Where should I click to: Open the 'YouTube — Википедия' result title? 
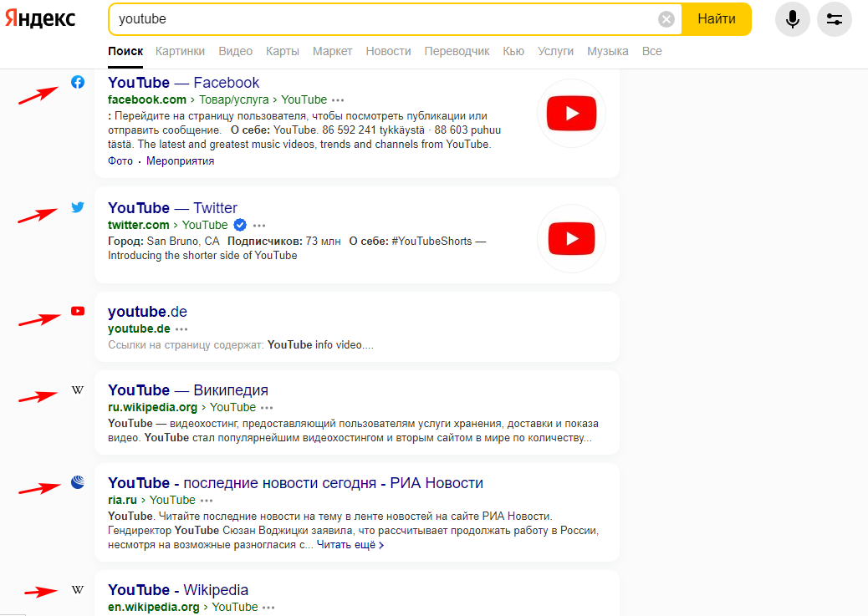tap(187, 389)
